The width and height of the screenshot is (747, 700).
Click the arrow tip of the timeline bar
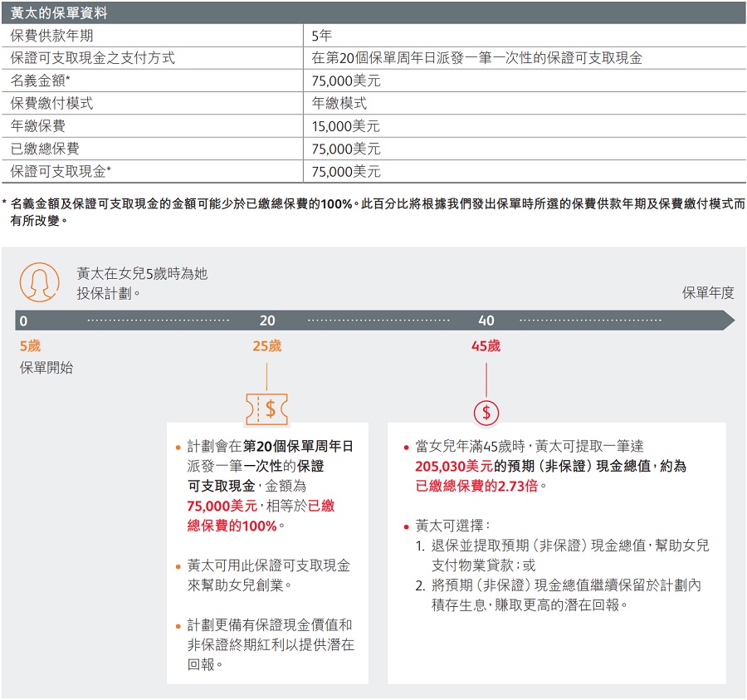[728, 321]
